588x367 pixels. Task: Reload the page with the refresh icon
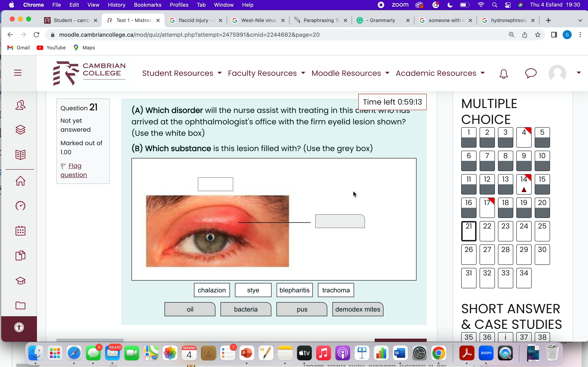pyautogui.click(x=37, y=35)
